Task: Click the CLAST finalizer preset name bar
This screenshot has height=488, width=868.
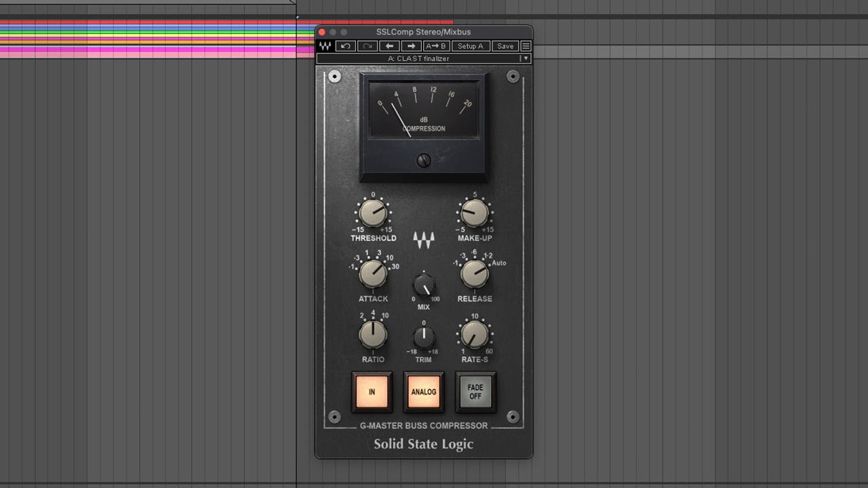Action: [x=418, y=59]
